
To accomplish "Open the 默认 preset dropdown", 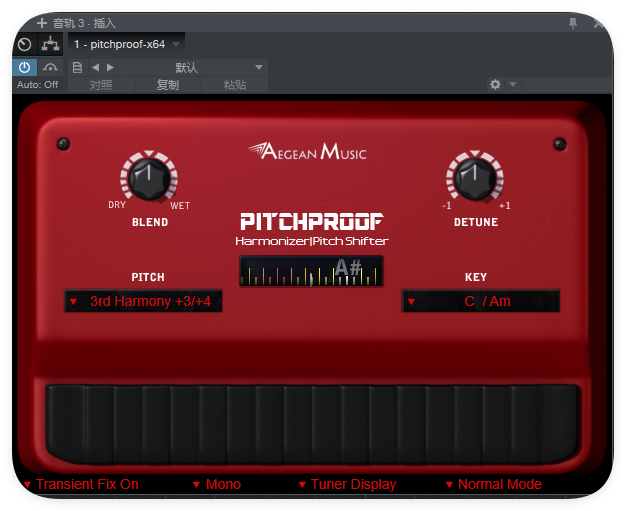I will 193,67.
